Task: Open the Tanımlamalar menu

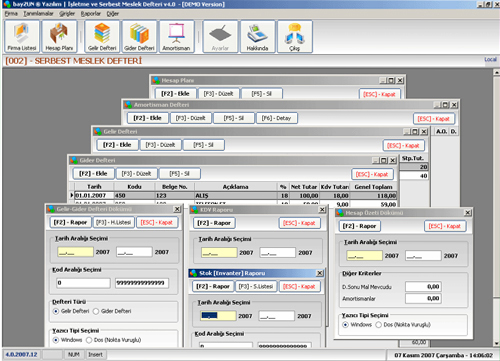Action: click(x=38, y=14)
